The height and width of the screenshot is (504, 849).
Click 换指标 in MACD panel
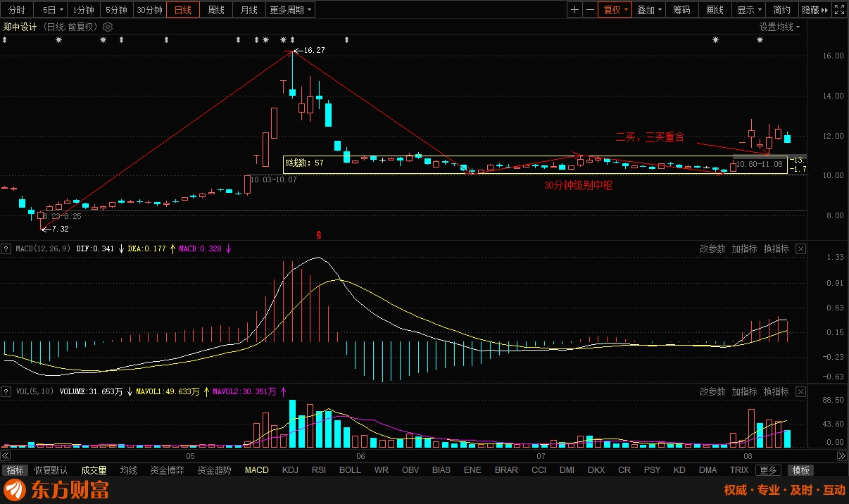(x=776, y=248)
